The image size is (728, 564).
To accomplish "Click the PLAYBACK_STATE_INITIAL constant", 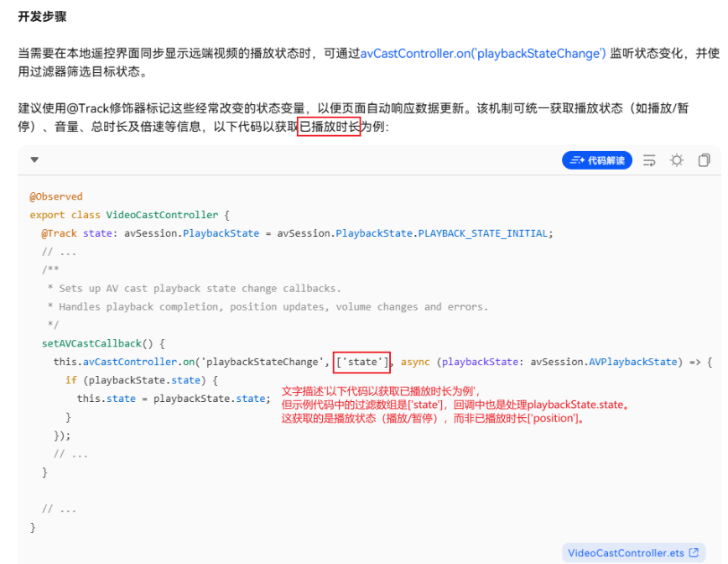I will tap(483, 233).
